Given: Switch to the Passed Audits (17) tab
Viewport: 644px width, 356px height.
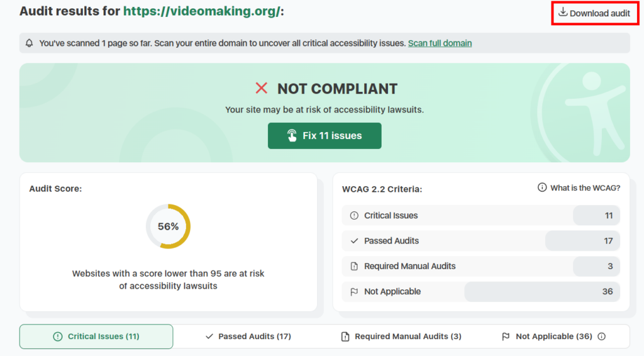Looking at the screenshot, I should [248, 337].
